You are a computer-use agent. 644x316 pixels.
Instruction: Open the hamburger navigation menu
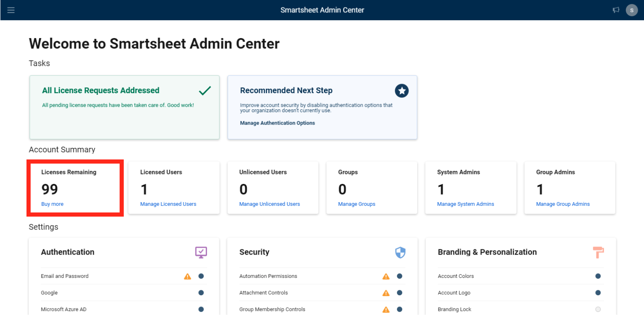pos(11,10)
